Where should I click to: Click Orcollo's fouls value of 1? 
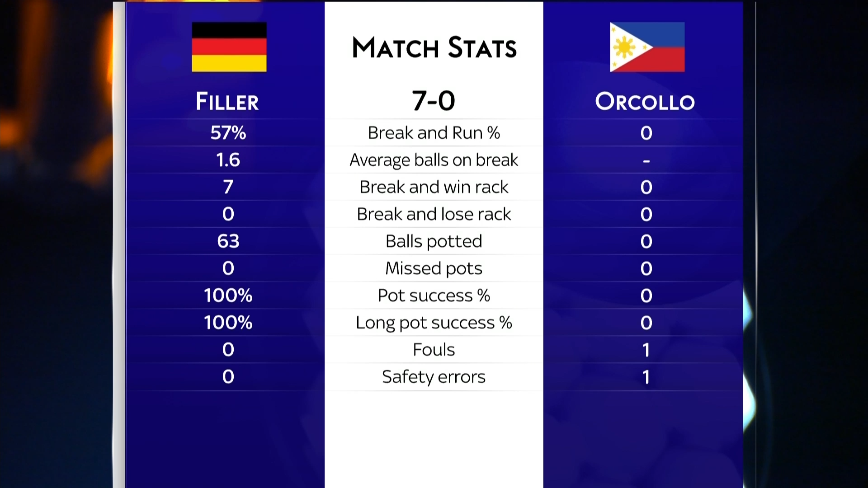(x=646, y=350)
